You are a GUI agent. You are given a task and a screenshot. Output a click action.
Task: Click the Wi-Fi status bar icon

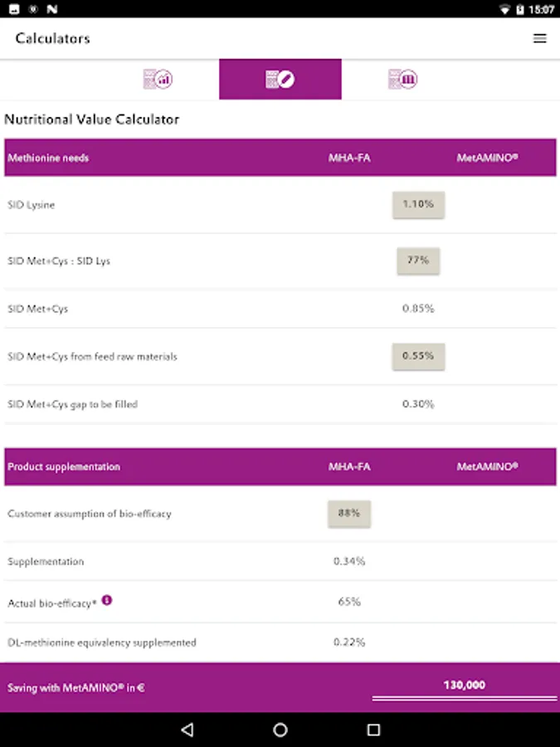coord(504,9)
